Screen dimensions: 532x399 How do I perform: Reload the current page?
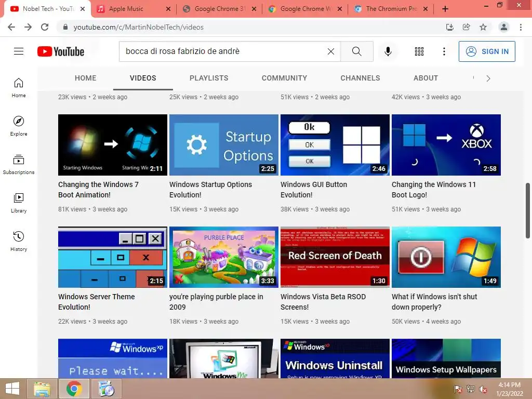45,27
